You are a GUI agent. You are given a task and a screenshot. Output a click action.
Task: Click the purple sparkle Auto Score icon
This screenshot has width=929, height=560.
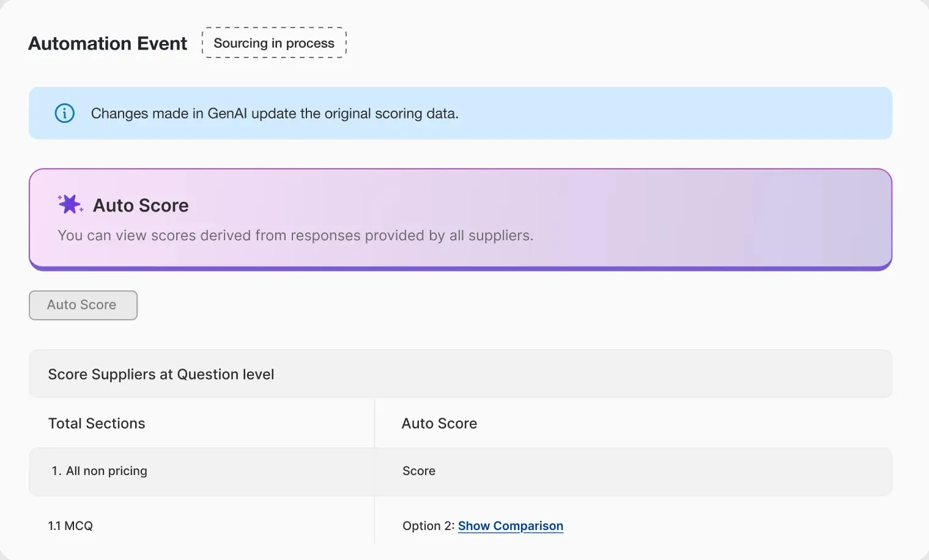[x=70, y=204]
